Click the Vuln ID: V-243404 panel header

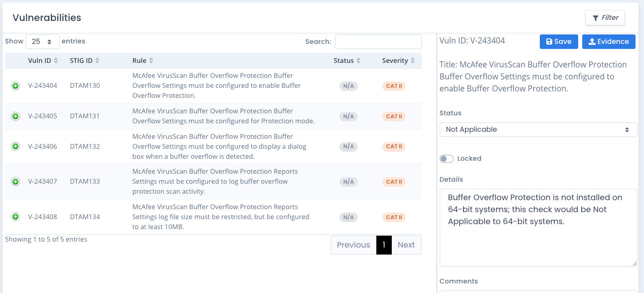pyautogui.click(x=472, y=41)
